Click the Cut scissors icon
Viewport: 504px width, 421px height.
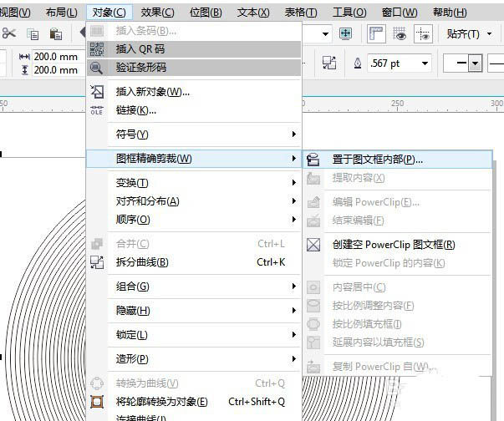(x=8, y=33)
